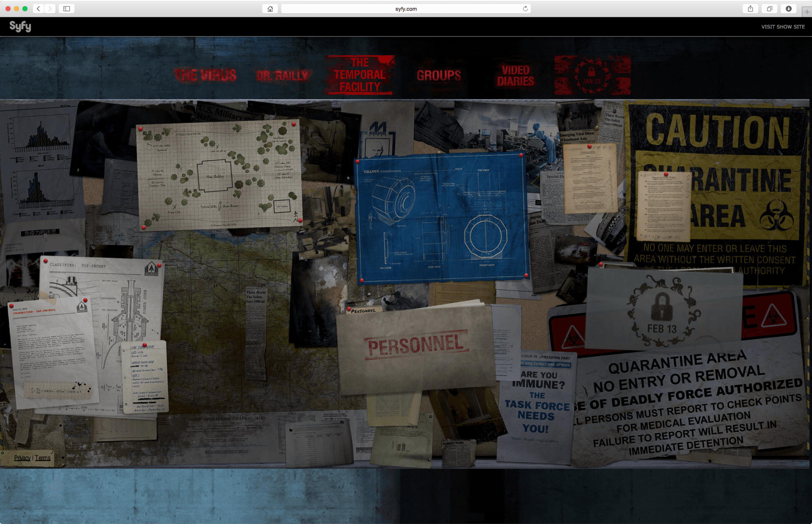Click the Visit Show Site link
This screenshot has height=524, width=812.
tap(782, 27)
